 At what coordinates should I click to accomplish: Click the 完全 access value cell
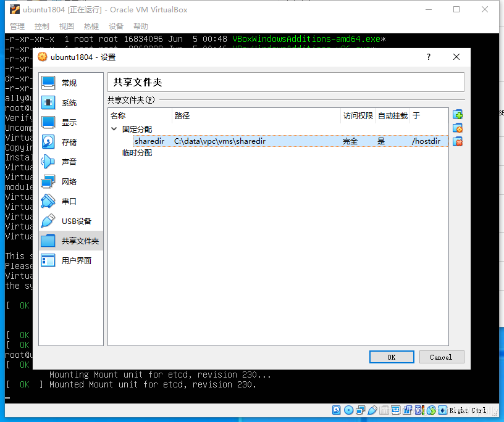point(350,141)
